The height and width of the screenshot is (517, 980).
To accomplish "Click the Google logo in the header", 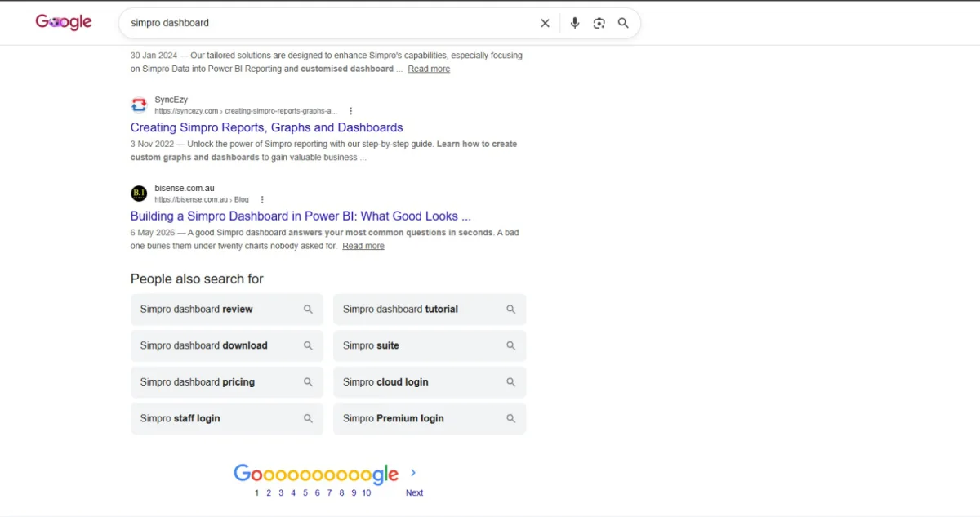I will tap(64, 22).
